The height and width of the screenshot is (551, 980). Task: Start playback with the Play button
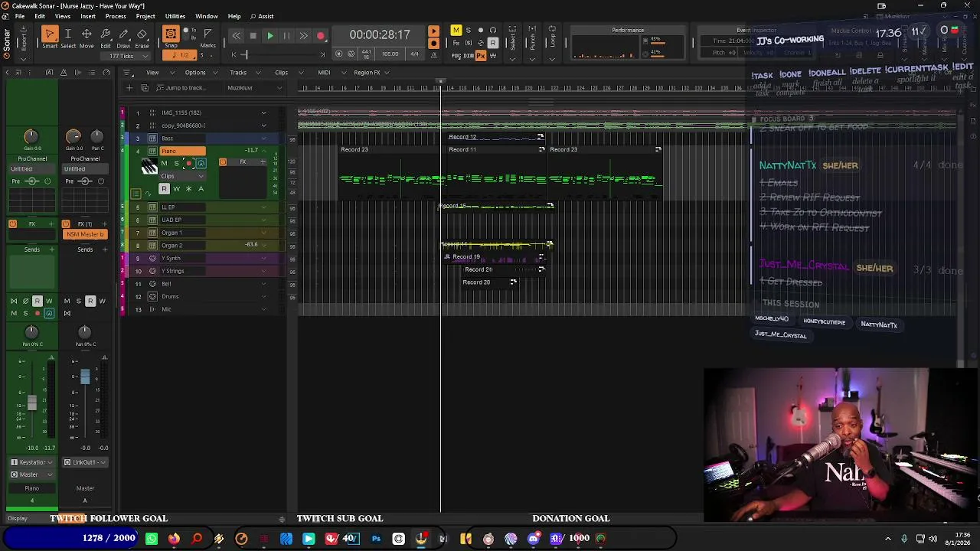(269, 36)
